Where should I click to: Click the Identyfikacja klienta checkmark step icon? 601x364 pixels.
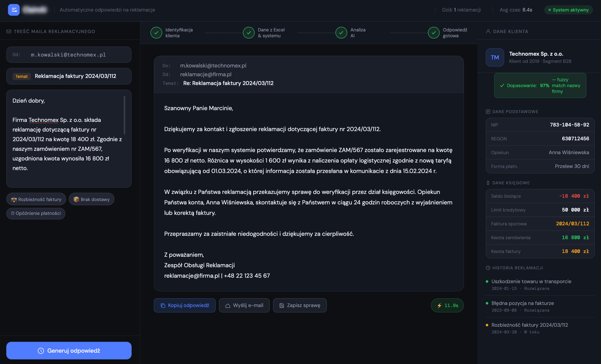156,33
